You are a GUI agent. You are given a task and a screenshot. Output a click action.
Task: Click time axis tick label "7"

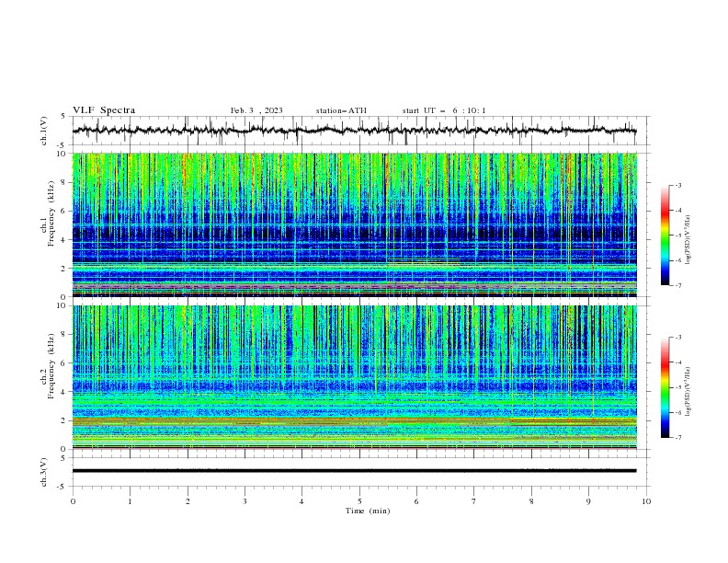pos(474,501)
